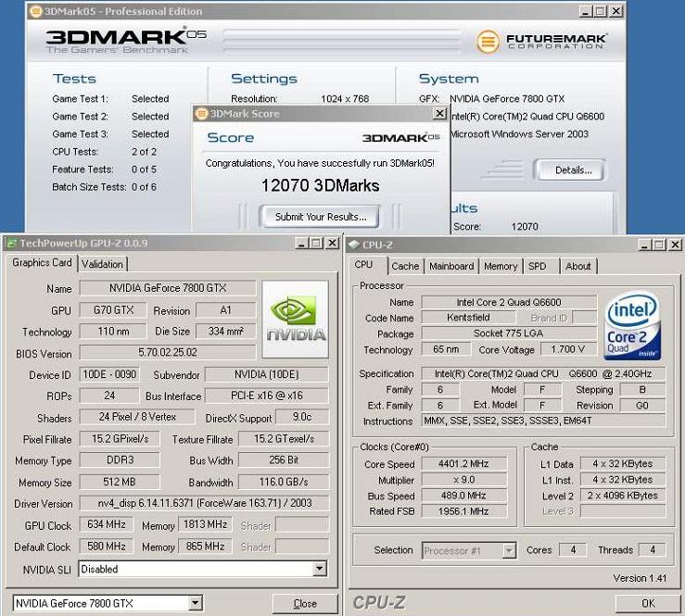Click the Instructions field in CPU-Z
This screenshot has width=685, height=616.
[x=543, y=421]
